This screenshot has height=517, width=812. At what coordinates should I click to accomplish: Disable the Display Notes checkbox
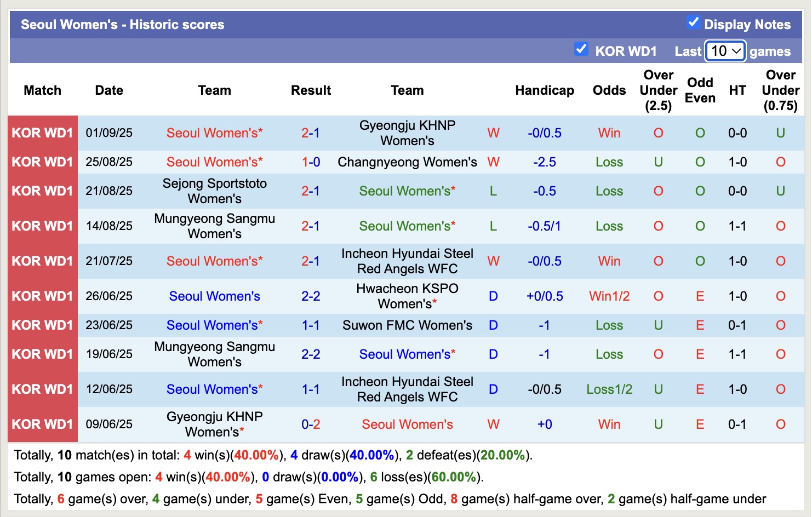[694, 22]
